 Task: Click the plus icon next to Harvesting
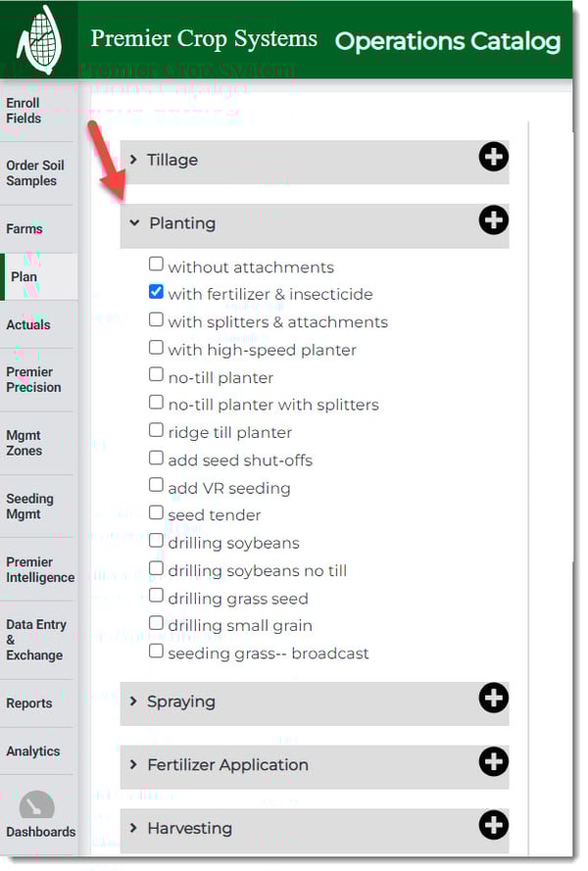[494, 826]
